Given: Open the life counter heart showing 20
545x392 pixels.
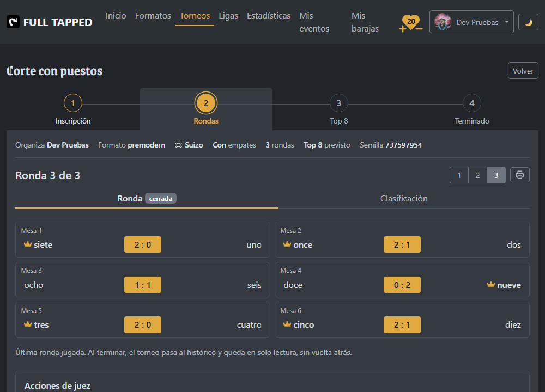Looking at the screenshot, I should 411,23.
